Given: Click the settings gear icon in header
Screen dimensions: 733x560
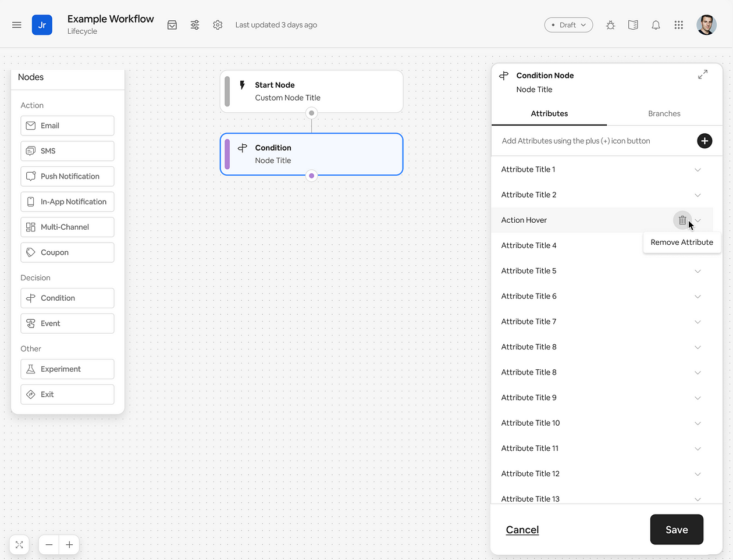Looking at the screenshot, I should tap(218, 25).
